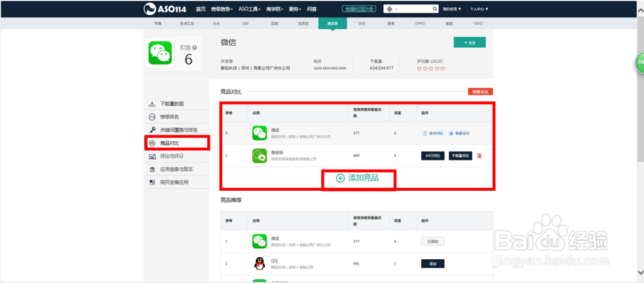The height and width of the screenshot is (283, 644).
Task: Switch to the 联想 store tab
Action: click(x=391, y=24)
